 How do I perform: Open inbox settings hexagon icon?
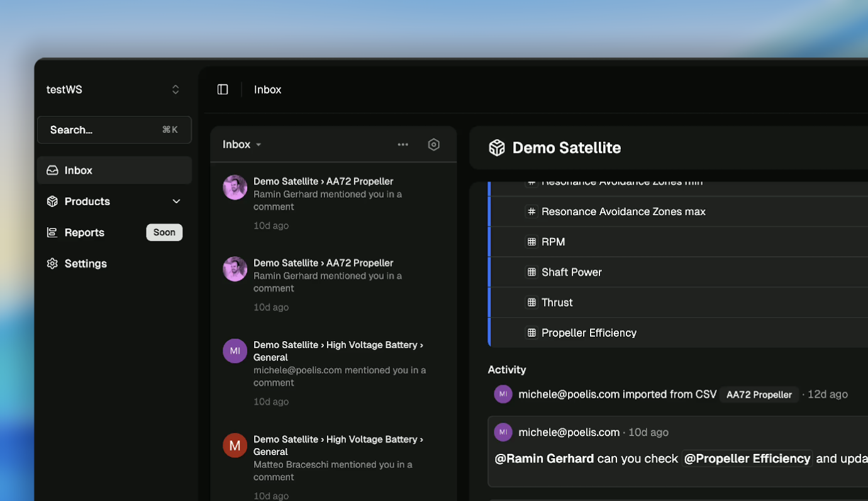point(433,145)
